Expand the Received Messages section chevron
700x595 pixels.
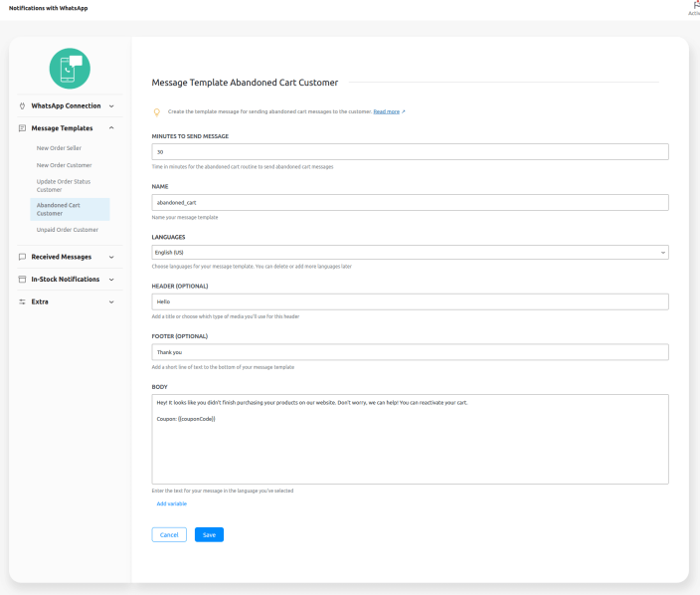pos(111,257)
